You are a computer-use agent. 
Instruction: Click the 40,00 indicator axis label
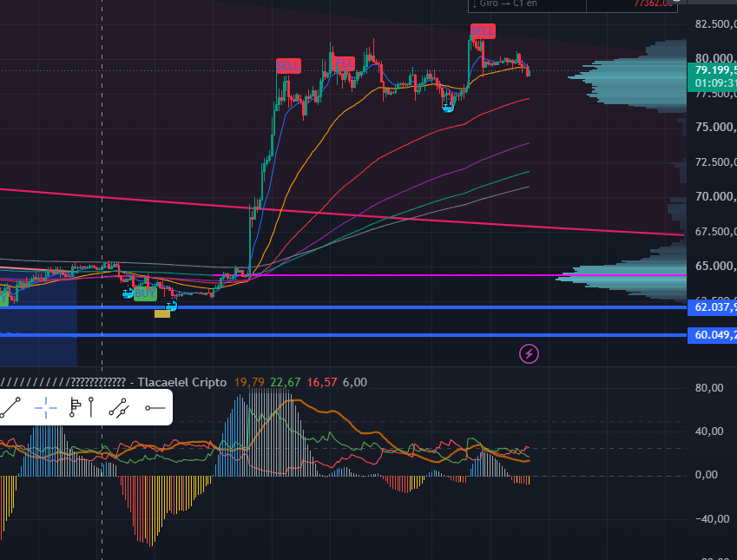709,432
